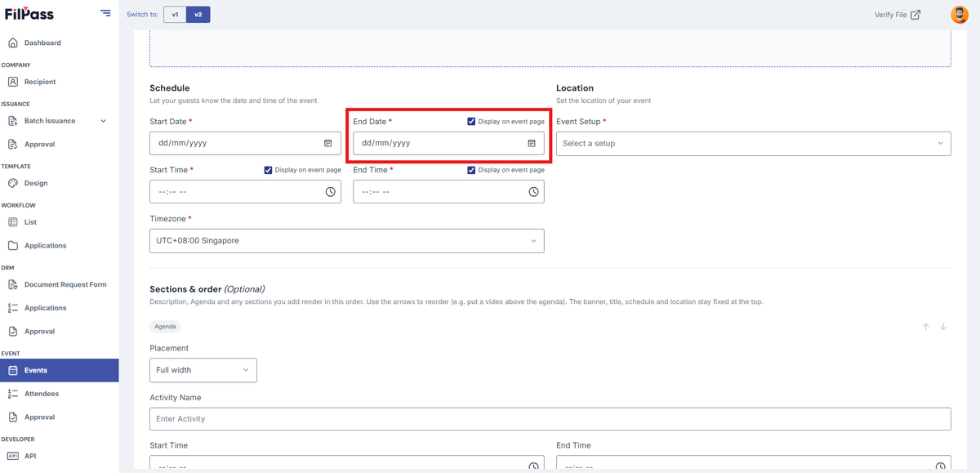
Task: Click the Document Request Form icon
Action: 12,284
